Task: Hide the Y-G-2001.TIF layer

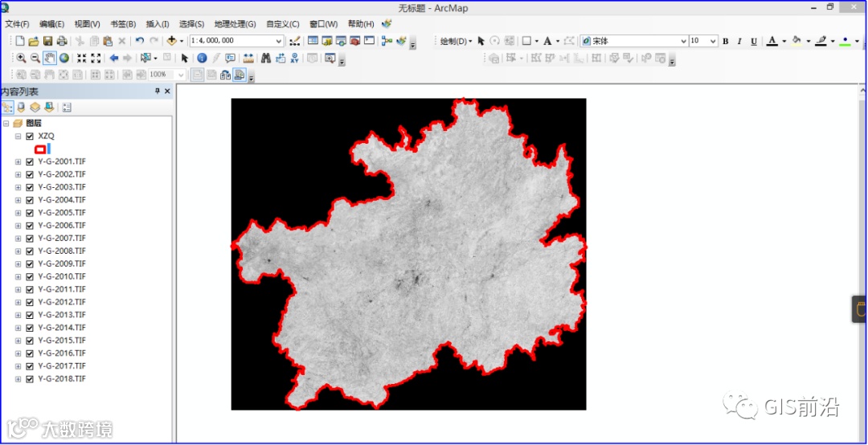Action: [x=30, y=161]
